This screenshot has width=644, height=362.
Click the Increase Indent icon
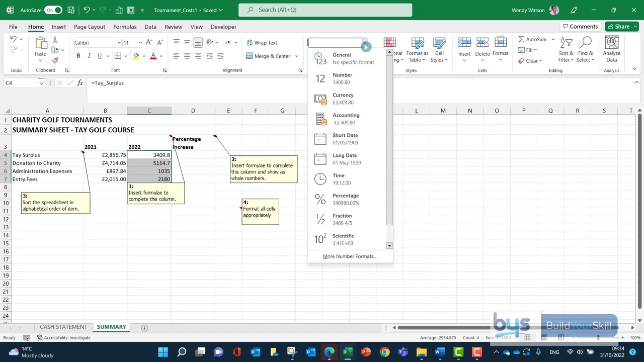221,56
